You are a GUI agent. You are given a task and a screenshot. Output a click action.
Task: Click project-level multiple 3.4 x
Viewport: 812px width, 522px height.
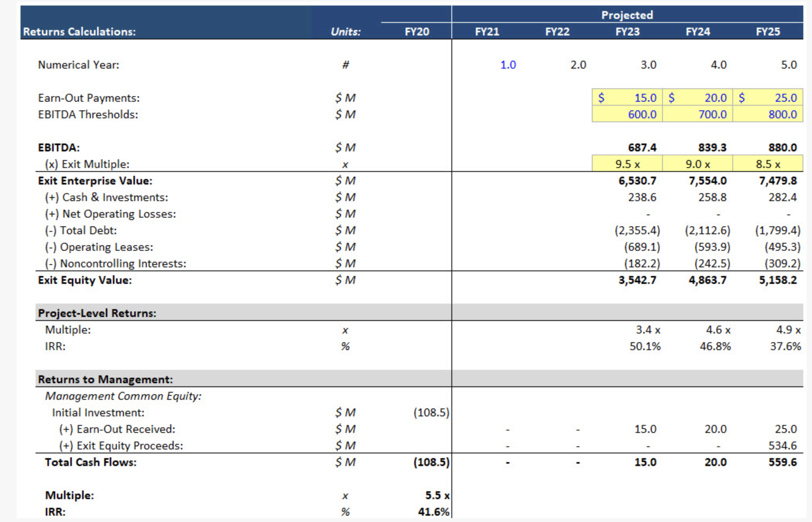648,330
